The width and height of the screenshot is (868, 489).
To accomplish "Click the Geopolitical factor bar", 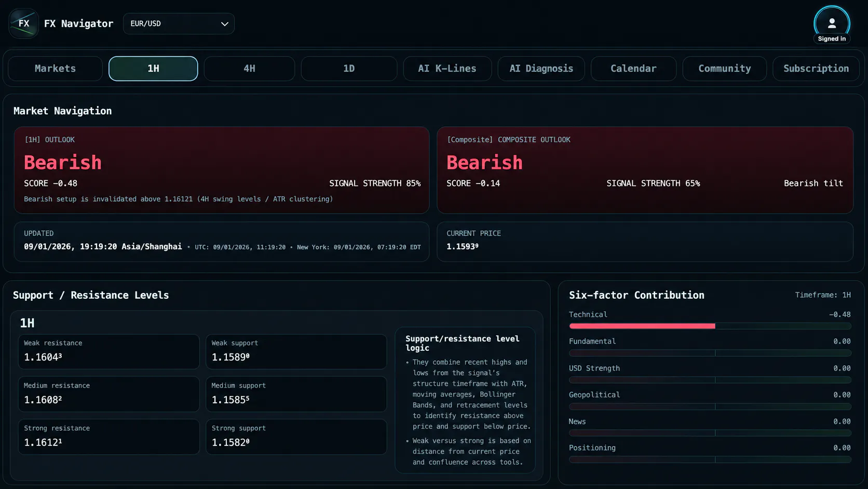I will click(710, 406).
